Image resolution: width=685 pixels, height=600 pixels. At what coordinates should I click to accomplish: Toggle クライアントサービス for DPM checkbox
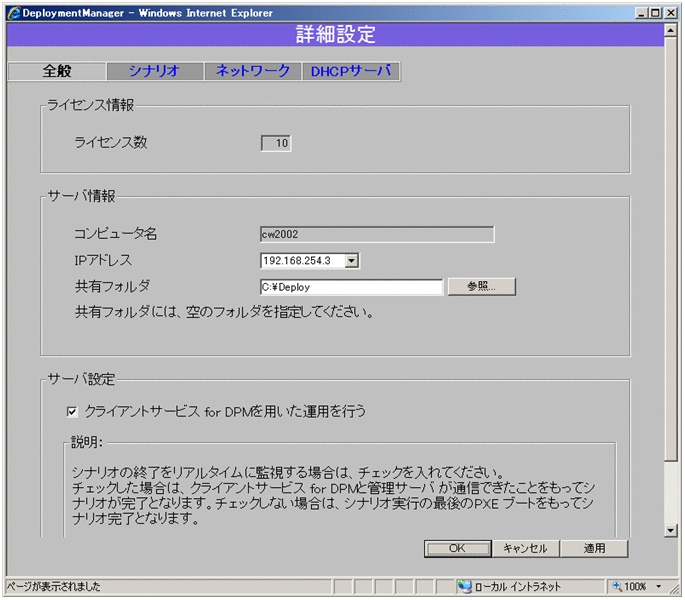72,412
